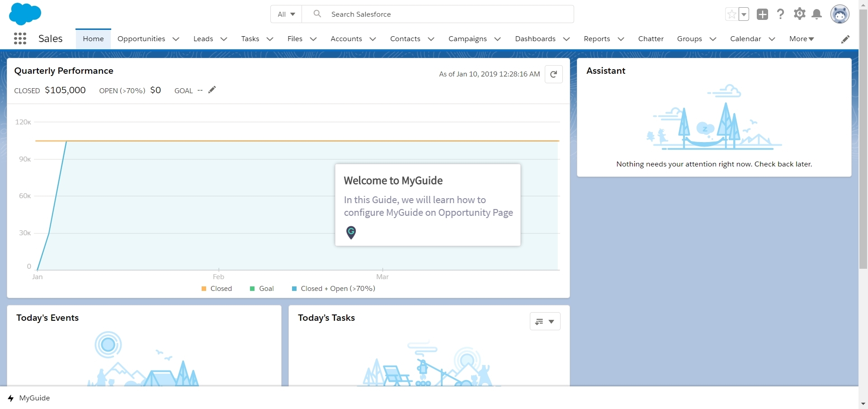Click the MyGuide pin icon in welcome popup
Viewport: 868px width, 409px height.
(351, 232)
